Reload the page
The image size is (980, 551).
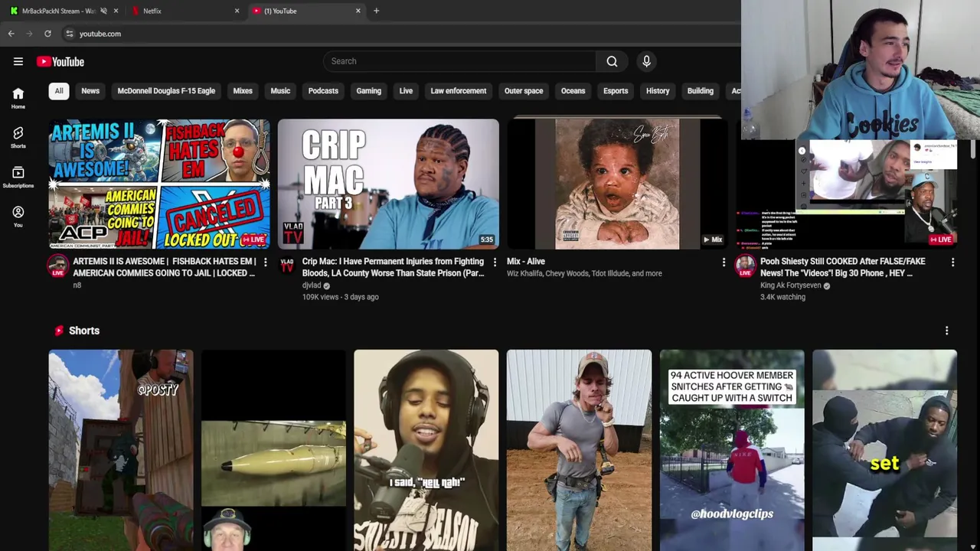[47, 34]
